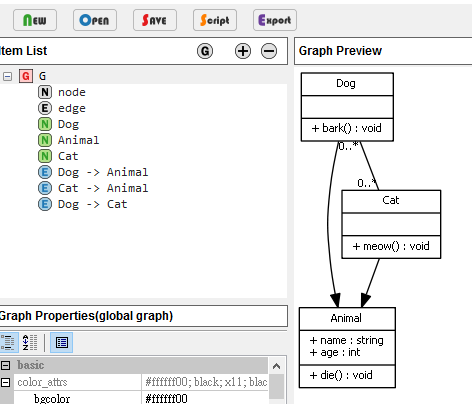Select the root graph label G
Viewport: 472px width, 404px height.
(x=42, y=76)
